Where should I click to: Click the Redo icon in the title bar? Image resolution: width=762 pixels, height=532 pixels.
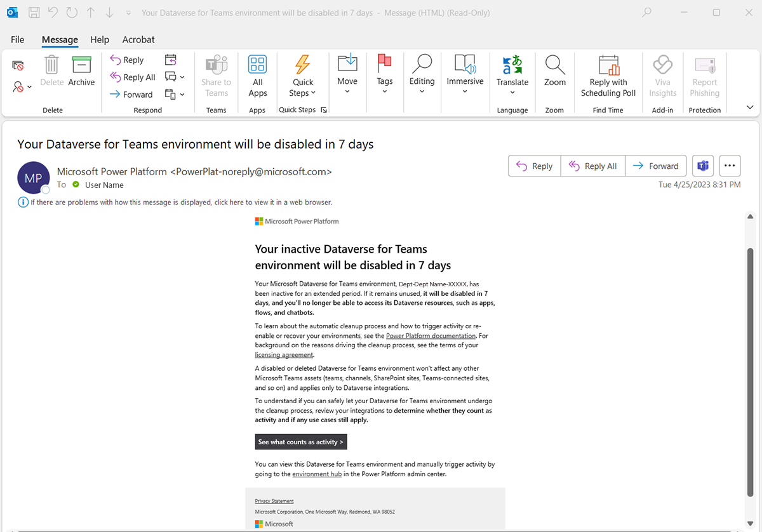[72, 13]
